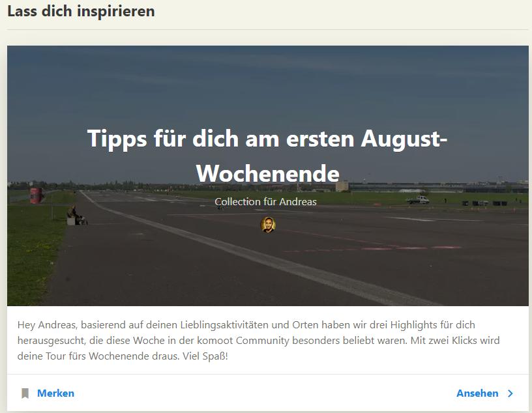Click the bookmark icon beside Merken
The width and height of the screenshot is (532, 413).
[25, 393]
